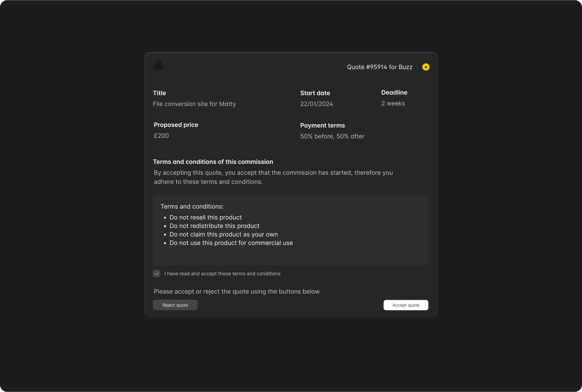Click the 'Deadline' label
582x392 pixels.
394,92
